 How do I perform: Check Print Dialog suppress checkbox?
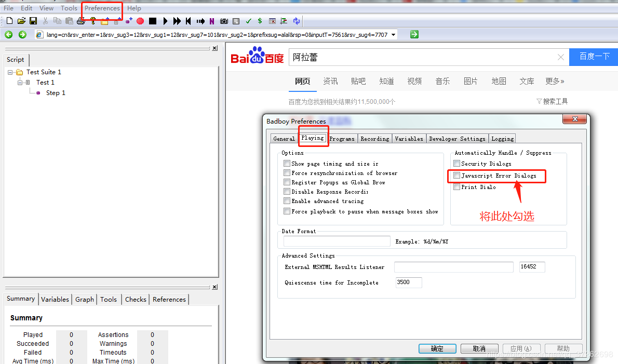click(x=457, y=187)
